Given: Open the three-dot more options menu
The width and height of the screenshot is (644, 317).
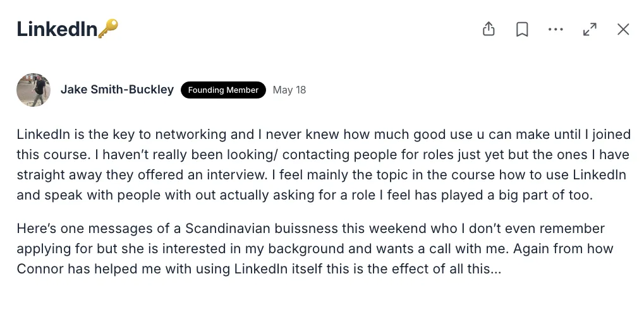Looking at the screenshot, I should [x=556, y=29].
